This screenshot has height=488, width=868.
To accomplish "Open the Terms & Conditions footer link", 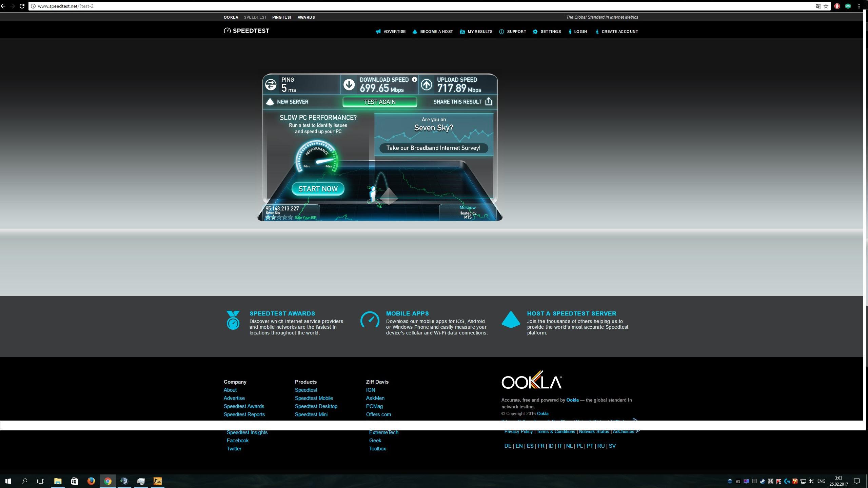I will pos(556,432).
